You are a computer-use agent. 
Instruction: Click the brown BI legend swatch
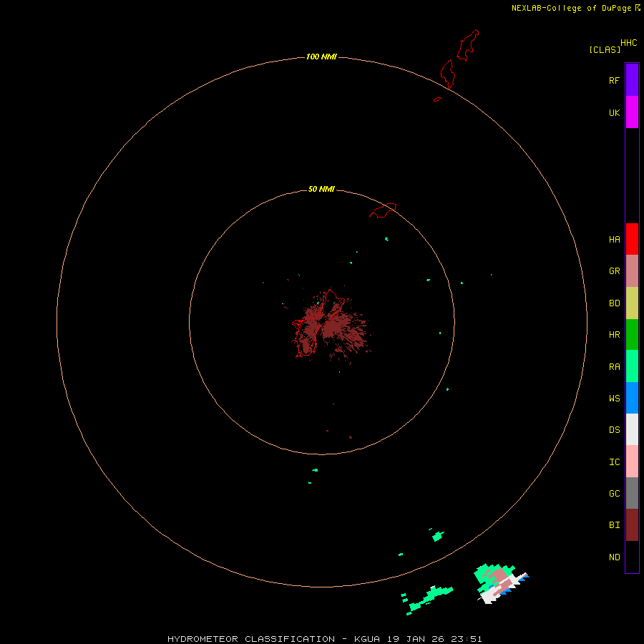[x=632, y=525]
